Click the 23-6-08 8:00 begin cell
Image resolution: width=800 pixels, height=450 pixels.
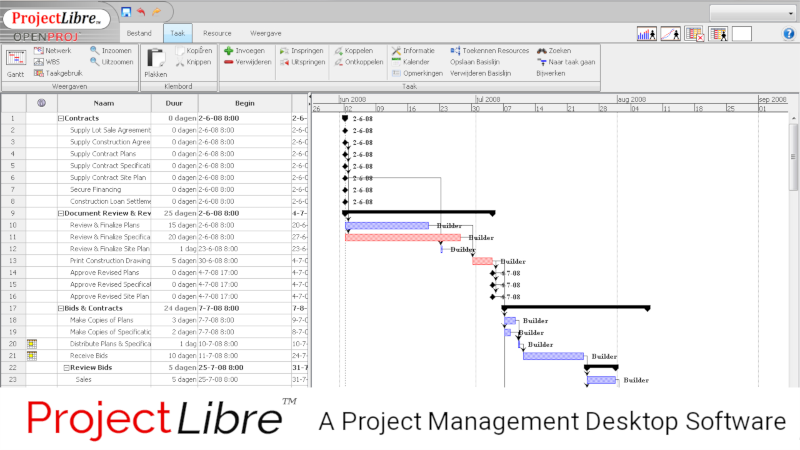coord(244,249)
